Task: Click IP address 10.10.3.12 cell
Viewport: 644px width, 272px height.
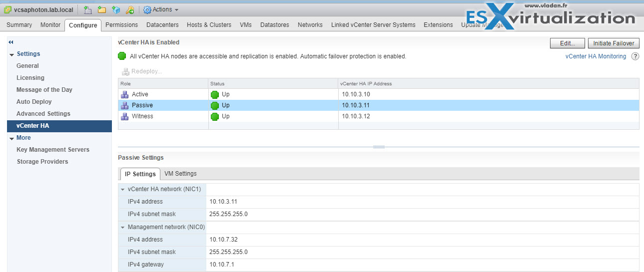Action: tap(356, 116)
